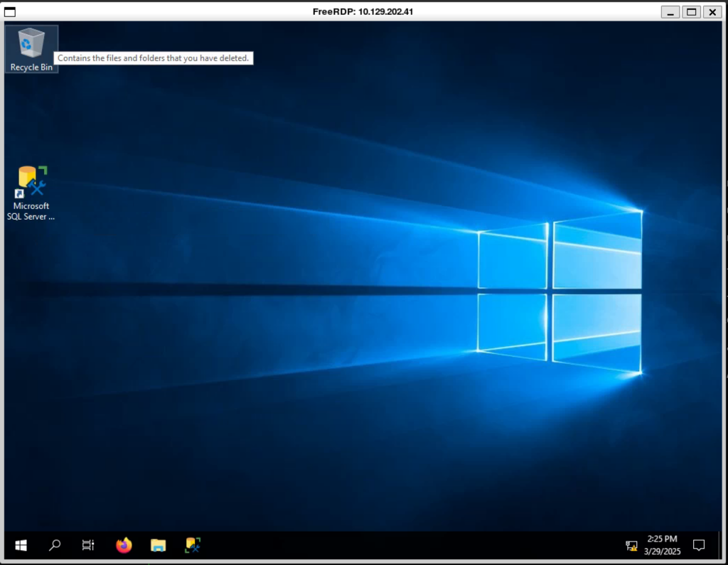The height and width of the screenshot is (565, 728).
Task: Open the Action Center notifications icon
Action: tap(699, 545)
